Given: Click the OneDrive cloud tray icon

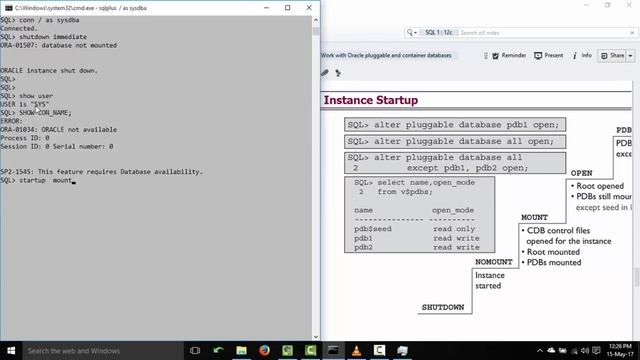Looking at the screenshot, I should point(551,351).
